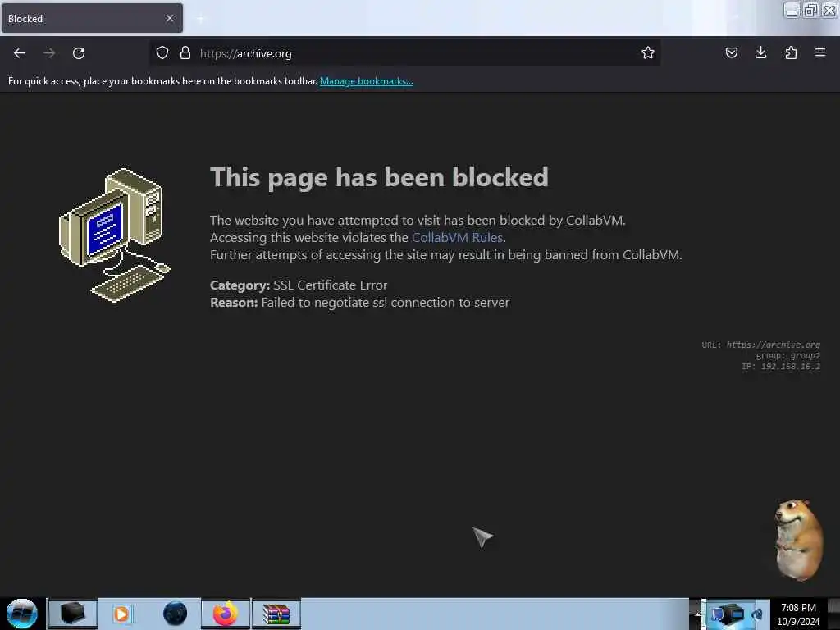
Task: Open the Manage bookmarks link
Action: pyautogui.click(x=367, y=81)
